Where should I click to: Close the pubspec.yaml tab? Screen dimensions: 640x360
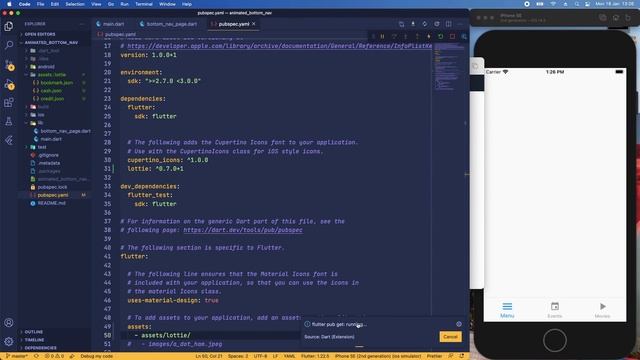pos(254,24)
